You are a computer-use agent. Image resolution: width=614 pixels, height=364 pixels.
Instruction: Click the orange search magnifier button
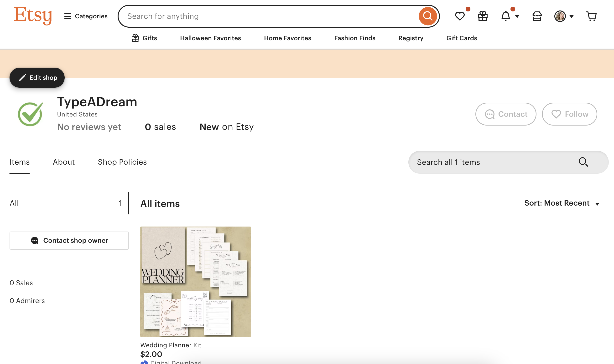click(x=428, y=16)
